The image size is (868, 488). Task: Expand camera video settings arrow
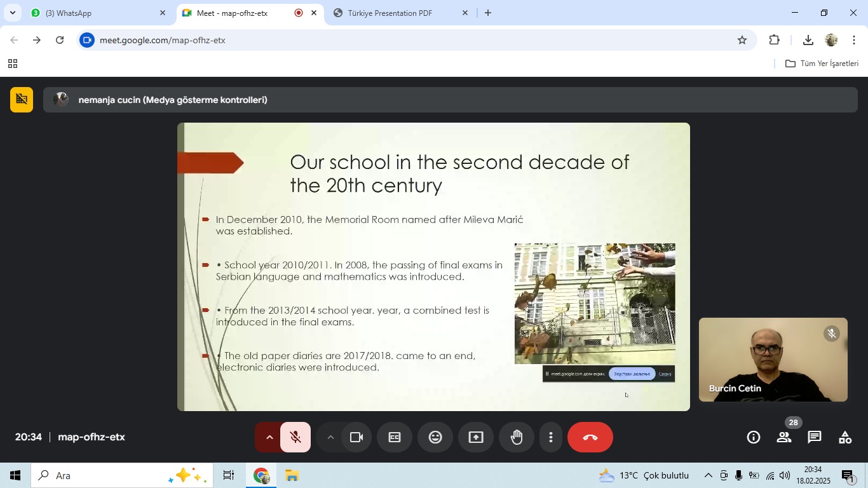330,437
